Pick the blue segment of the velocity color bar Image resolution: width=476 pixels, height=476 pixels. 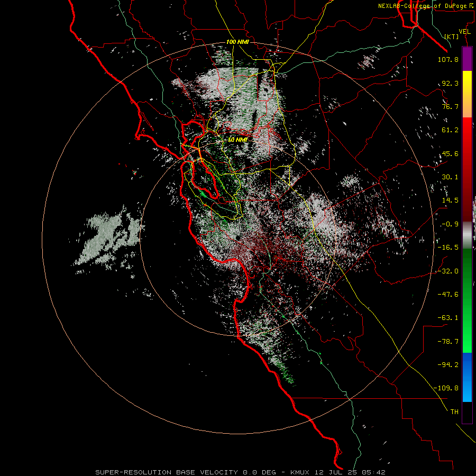[x=467, y=377]
